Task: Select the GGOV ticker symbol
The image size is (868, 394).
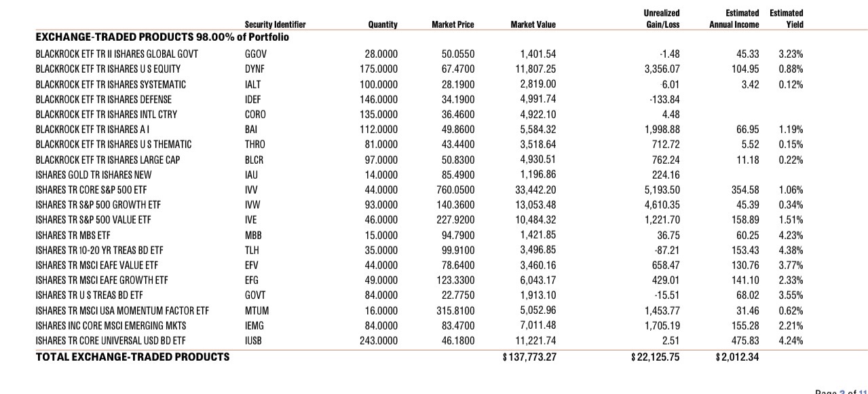Action: tap(256, 54)
